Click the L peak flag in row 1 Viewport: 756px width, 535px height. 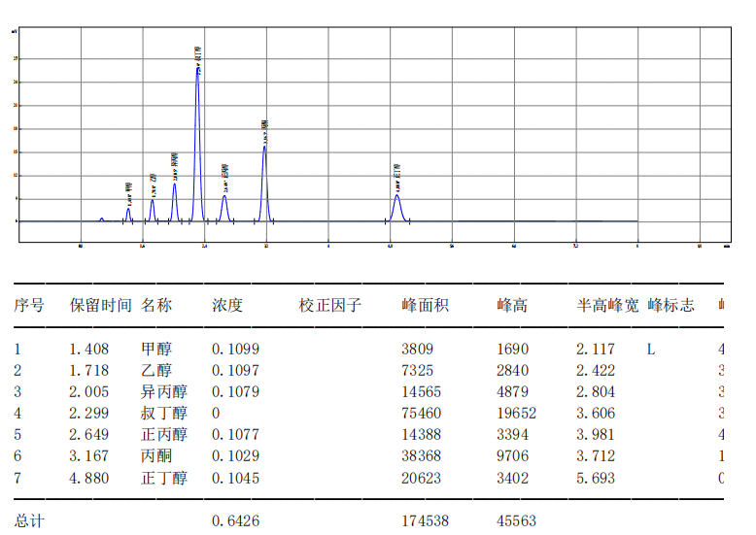click(x=650, y=349)
